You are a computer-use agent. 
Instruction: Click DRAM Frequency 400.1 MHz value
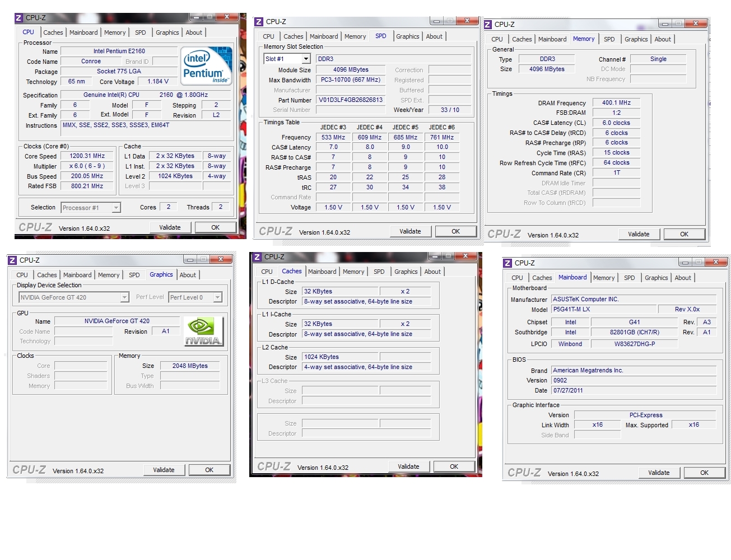point(616,103)
